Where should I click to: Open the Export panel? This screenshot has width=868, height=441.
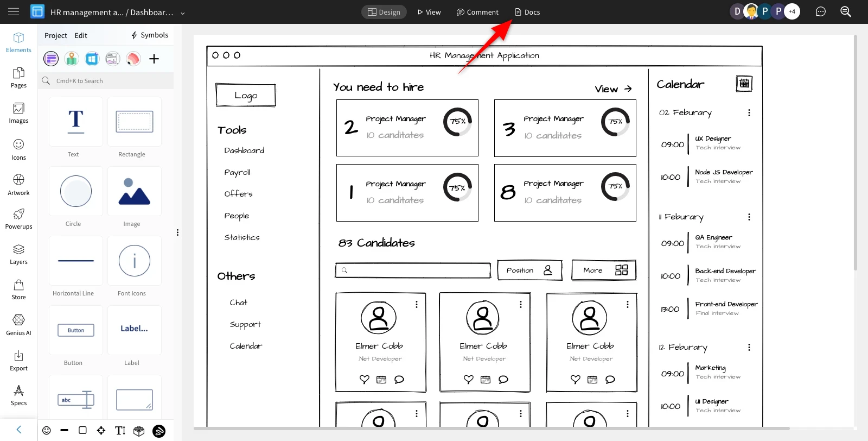pos(18,361)
